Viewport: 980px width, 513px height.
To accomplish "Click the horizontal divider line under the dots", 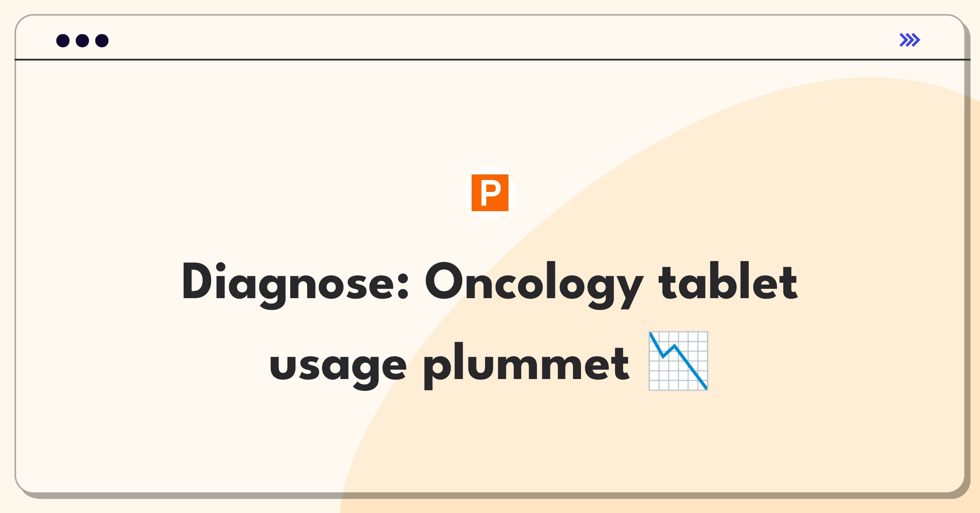I will [490, 60].
